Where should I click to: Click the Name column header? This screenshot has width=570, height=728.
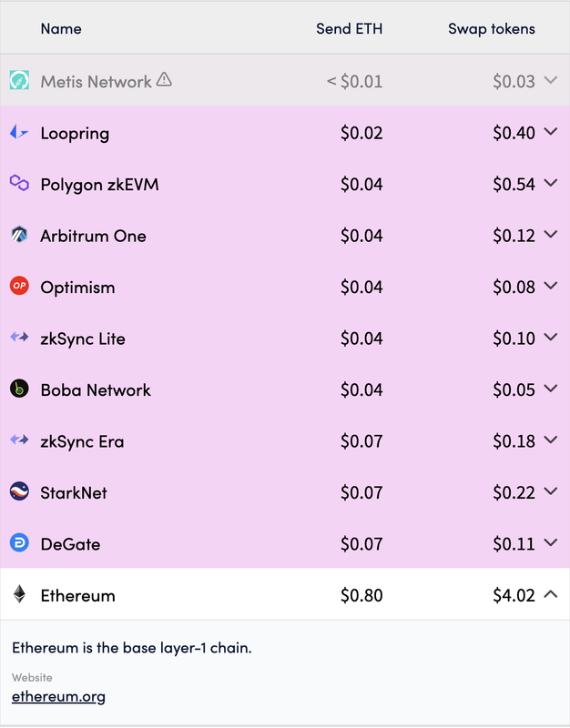point(61,29)
